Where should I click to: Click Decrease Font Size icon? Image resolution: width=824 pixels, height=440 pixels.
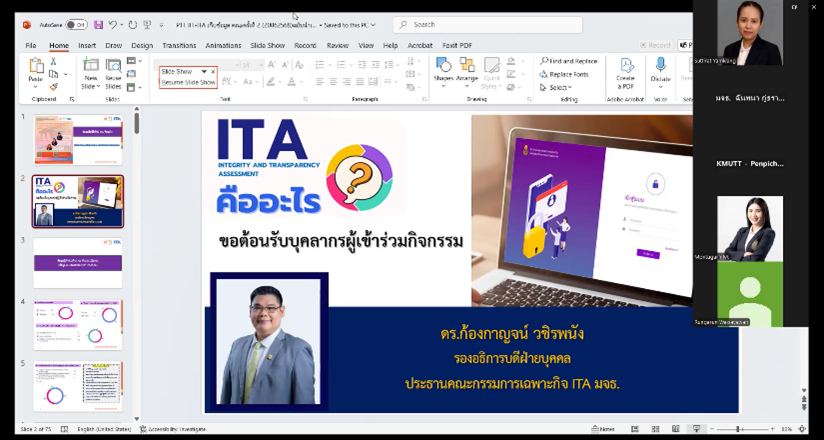(x=286, y=65)
